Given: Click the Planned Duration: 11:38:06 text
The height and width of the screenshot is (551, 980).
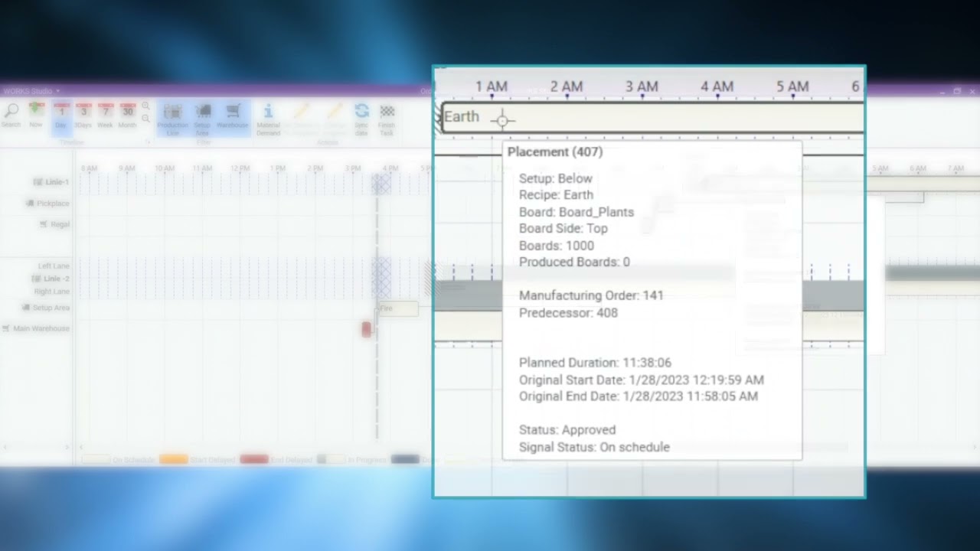Looking at the screenshot, I should click(x=595, y=363).
